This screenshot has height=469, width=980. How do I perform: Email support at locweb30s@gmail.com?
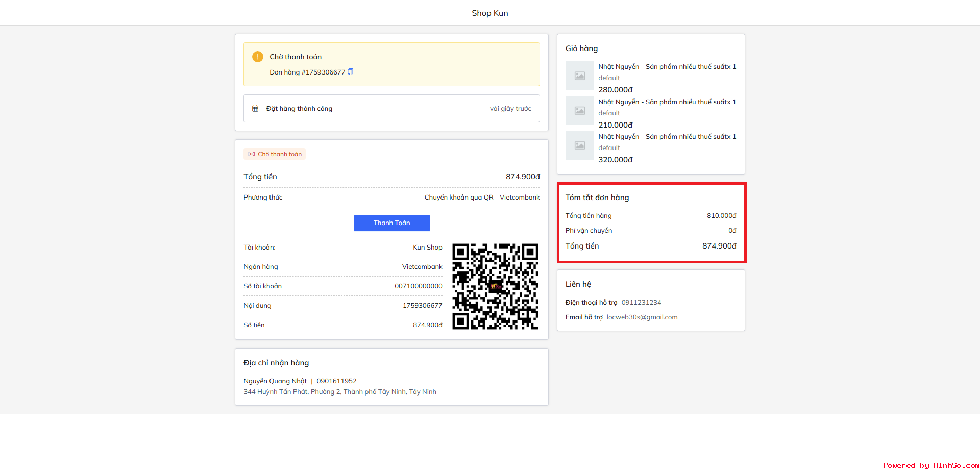(x=642, y=317)
